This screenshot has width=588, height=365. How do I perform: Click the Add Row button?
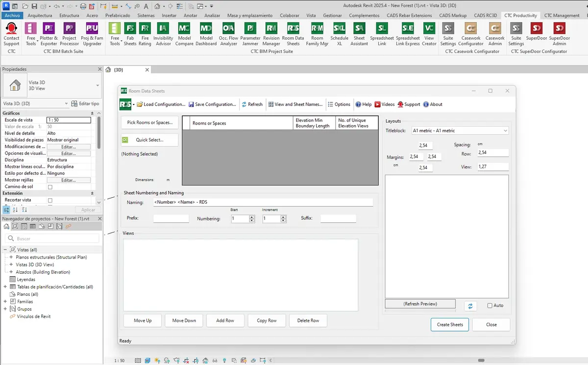225,320
